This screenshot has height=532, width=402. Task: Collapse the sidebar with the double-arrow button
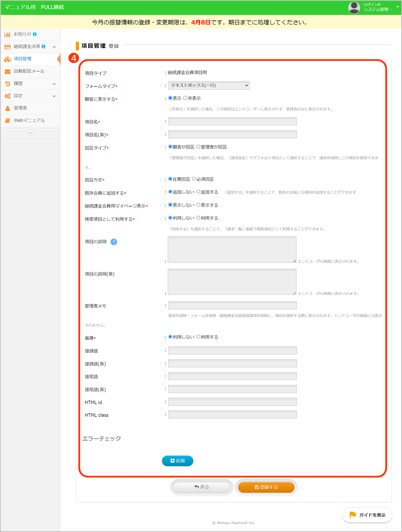[30, 133]
